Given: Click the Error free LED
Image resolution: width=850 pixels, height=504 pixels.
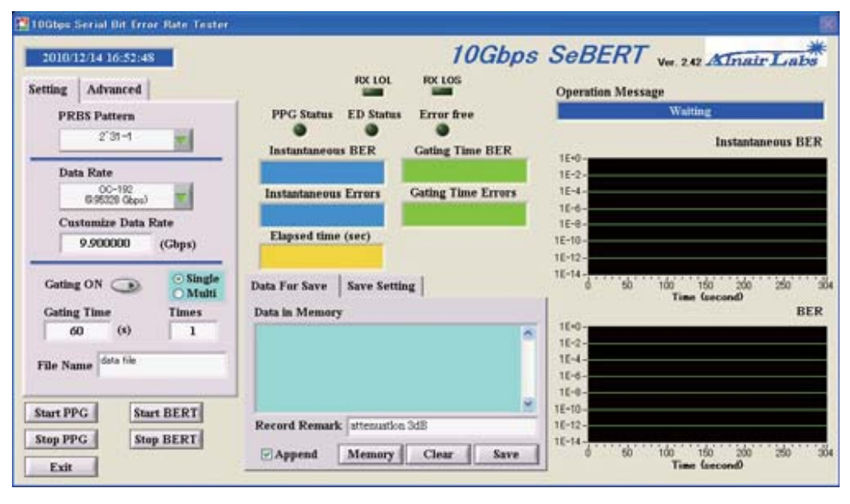Looking at the screenshot, I should pyautogui.click(x=443, y=130).
